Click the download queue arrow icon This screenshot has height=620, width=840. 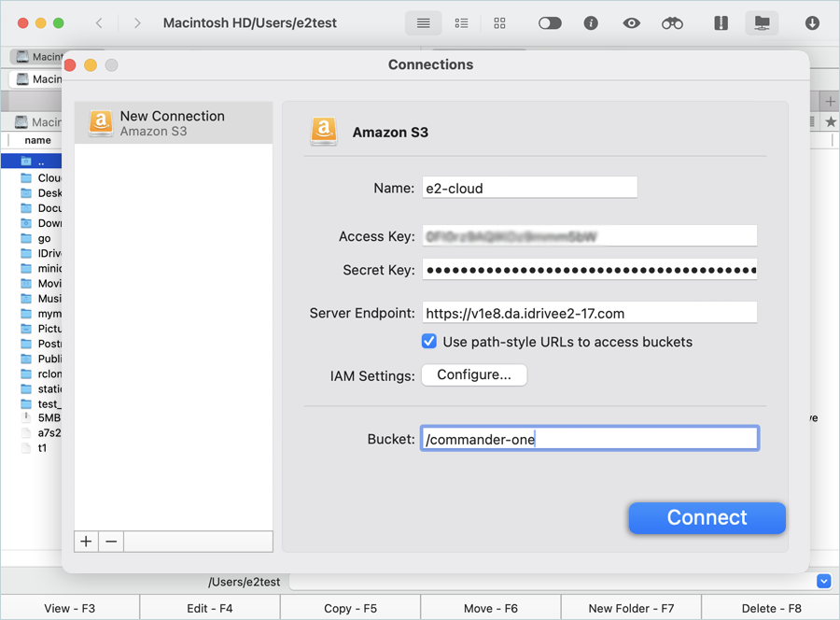coord(812,23)
